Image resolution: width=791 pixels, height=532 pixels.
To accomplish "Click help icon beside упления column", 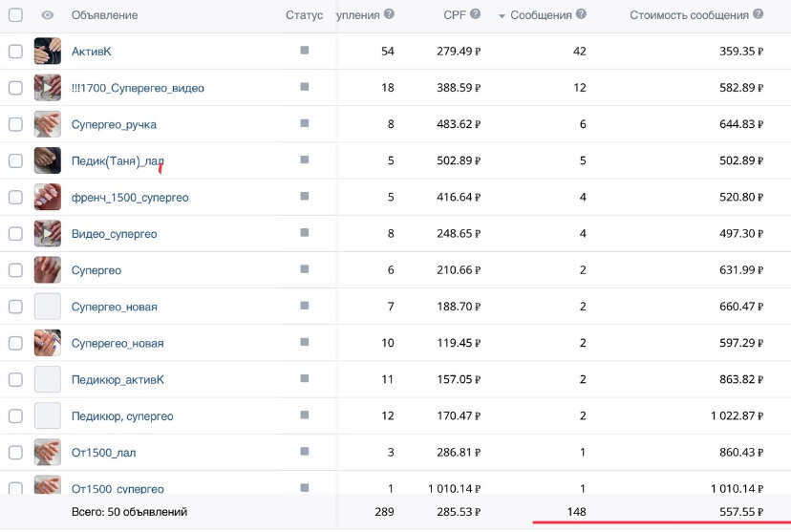I will click(389, 14).
